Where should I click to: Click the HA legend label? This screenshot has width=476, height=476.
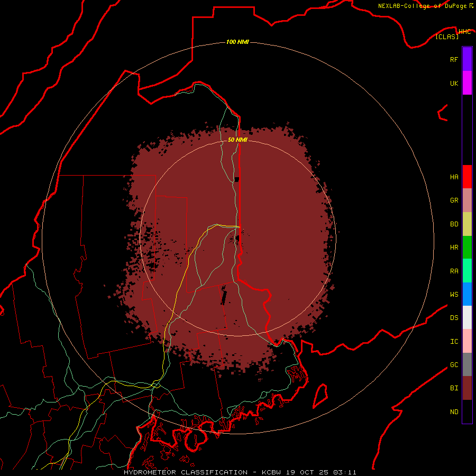[454, 177]
